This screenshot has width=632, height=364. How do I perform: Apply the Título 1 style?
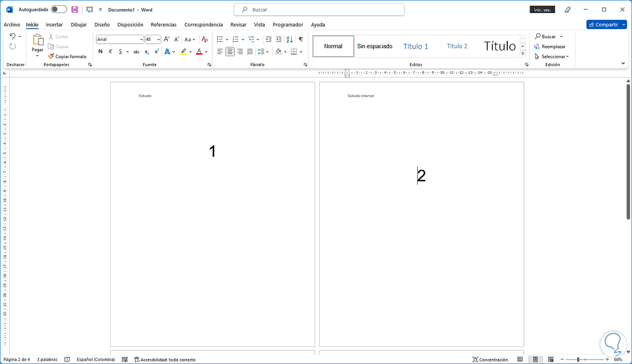(416, 46)
